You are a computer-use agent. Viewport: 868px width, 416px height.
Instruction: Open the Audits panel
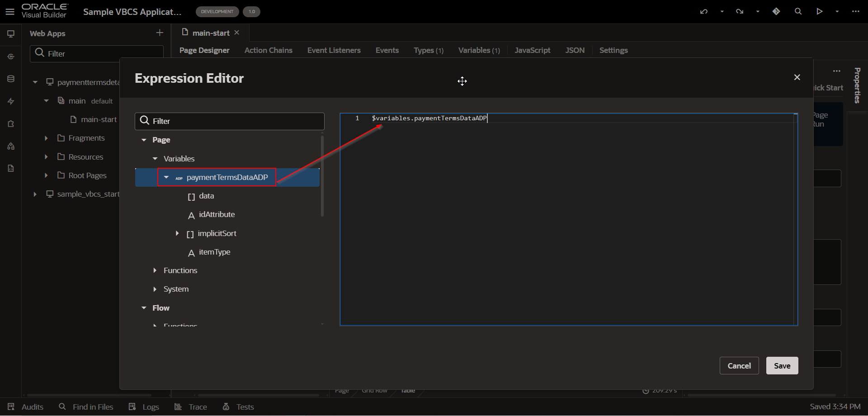point(26,407)
